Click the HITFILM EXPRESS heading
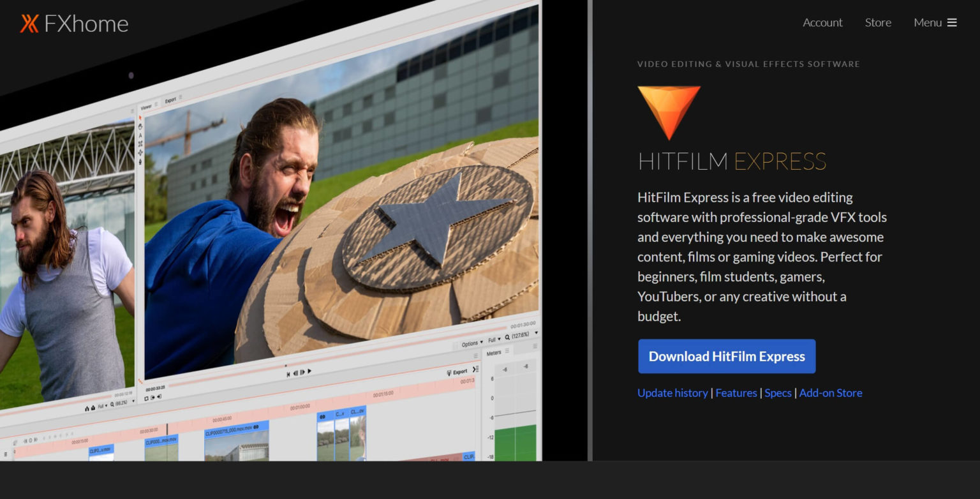 coord(732,161)
